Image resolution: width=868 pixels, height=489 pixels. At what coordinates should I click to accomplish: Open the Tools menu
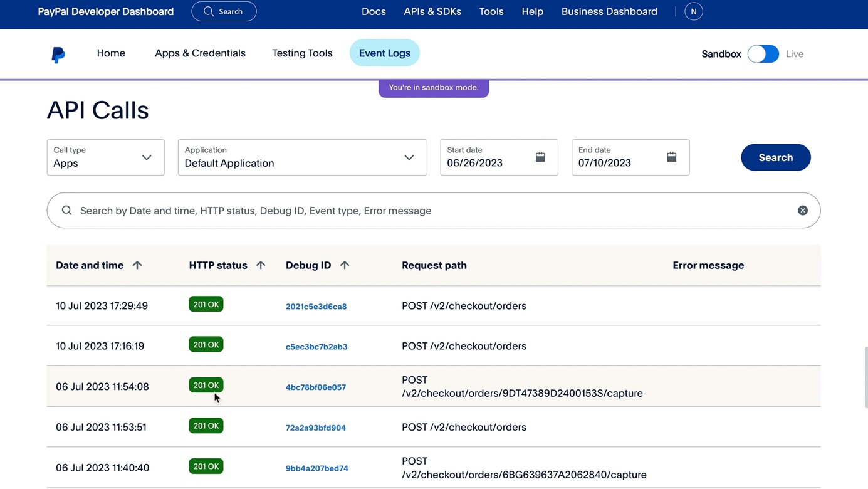coord(491,11)
